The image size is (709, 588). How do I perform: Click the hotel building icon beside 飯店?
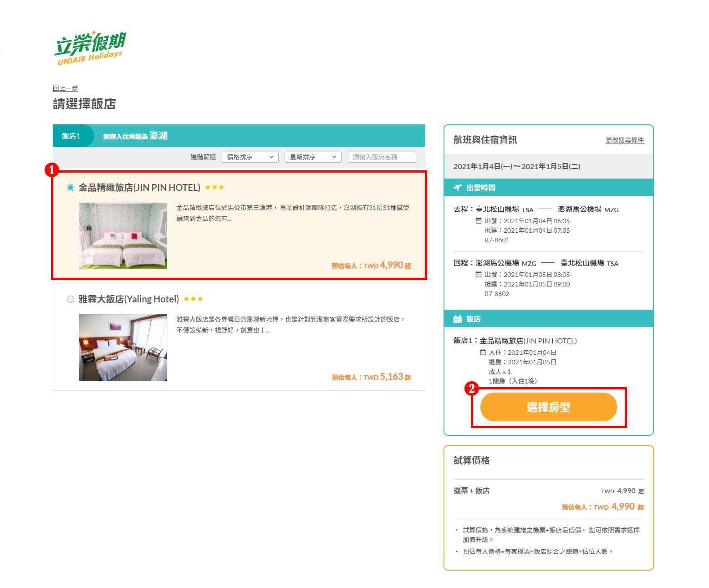(458, 319)
